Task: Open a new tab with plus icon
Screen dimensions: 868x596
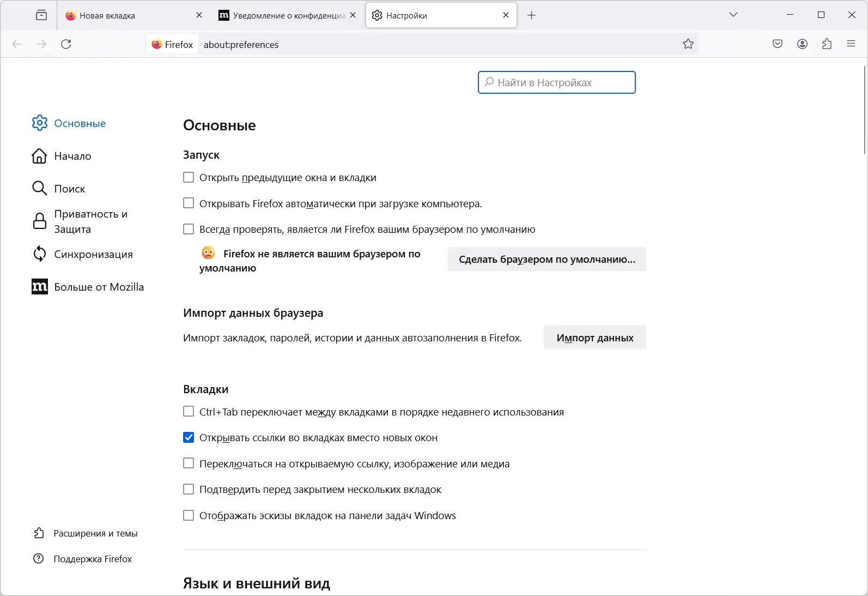Action: coord(532,15)
